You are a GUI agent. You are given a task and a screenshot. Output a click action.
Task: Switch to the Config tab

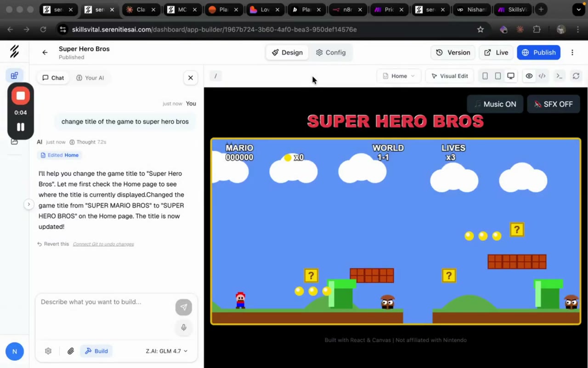tap(331, 52)
